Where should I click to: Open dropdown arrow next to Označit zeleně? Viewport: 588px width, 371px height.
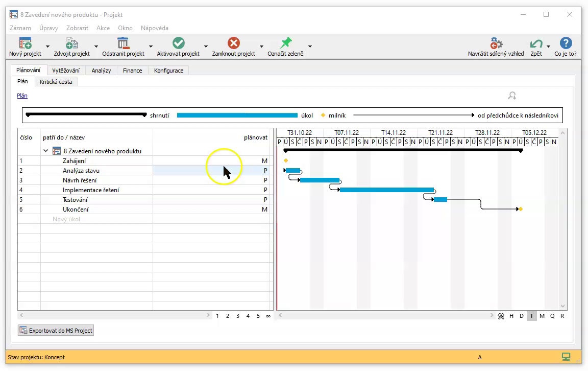pyautogui.click(x=310, y=47)
